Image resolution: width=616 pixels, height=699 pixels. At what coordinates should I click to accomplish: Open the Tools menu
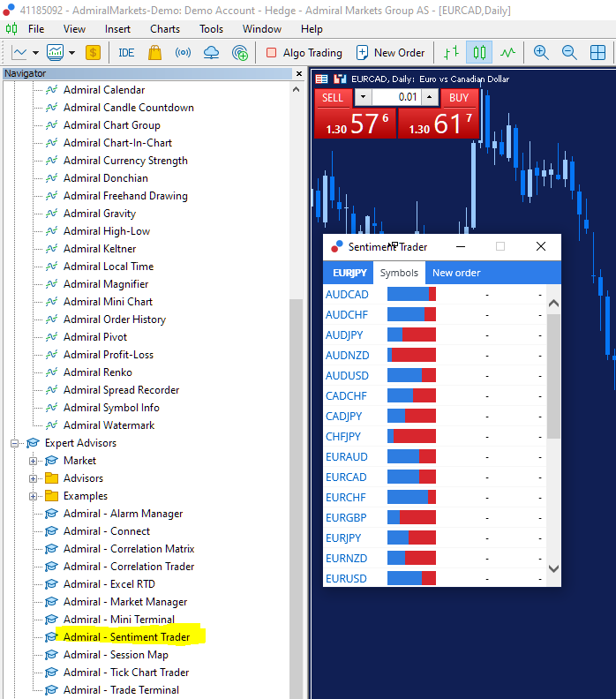click(x=211, y=29)
